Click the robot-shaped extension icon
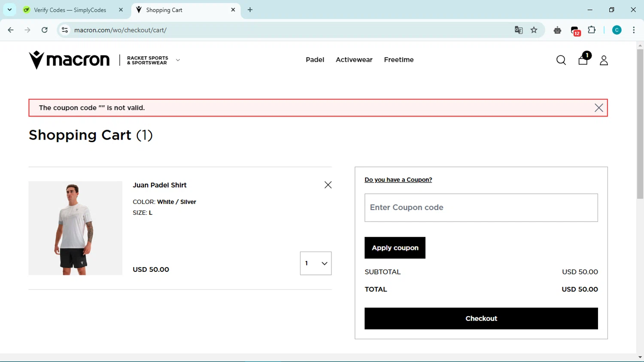644x362 pixels. [x=557, y=30]
